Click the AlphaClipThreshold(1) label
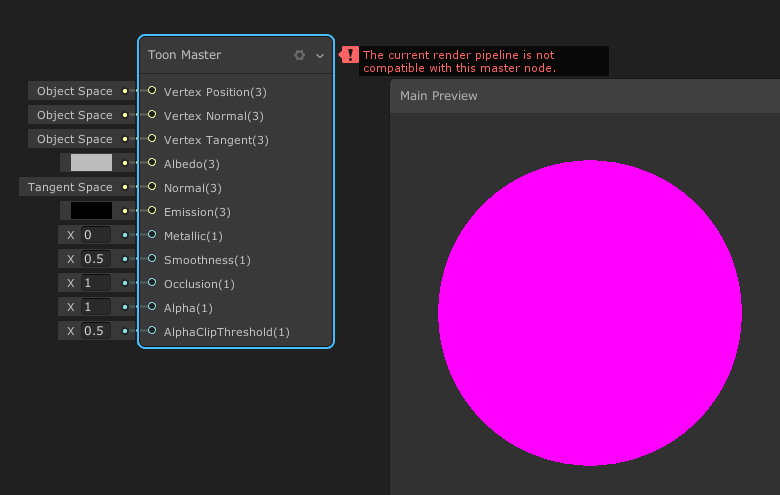 (x=227, y=332)
